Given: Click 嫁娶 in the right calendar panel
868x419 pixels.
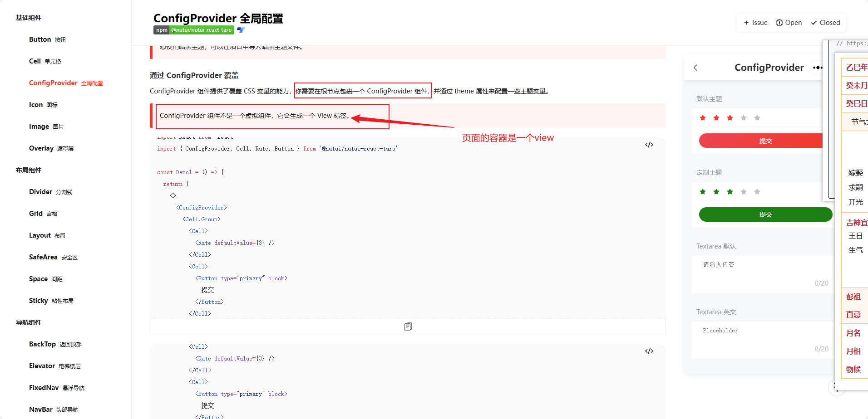Looking at the screenshot, I should pos(856,173).
